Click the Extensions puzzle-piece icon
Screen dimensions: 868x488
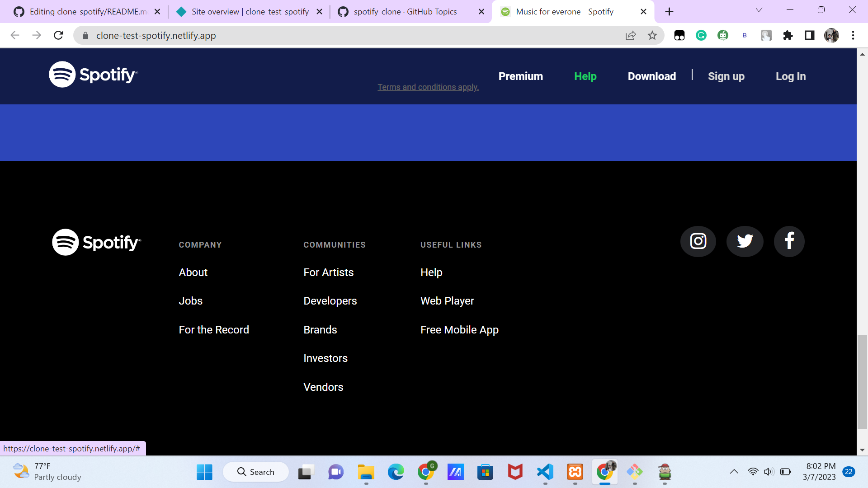pos(788,35)
